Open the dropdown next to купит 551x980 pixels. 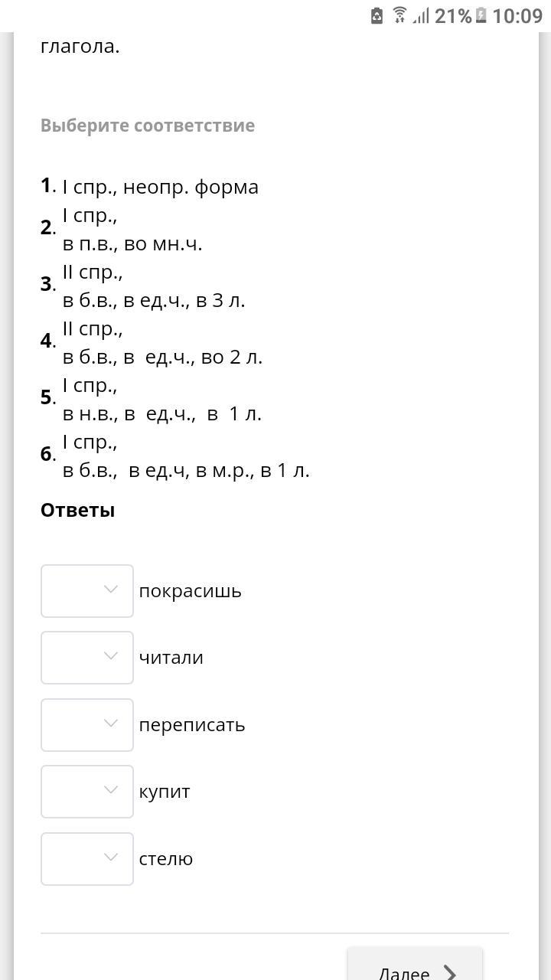pyautogui.click(x=87, y=791)
